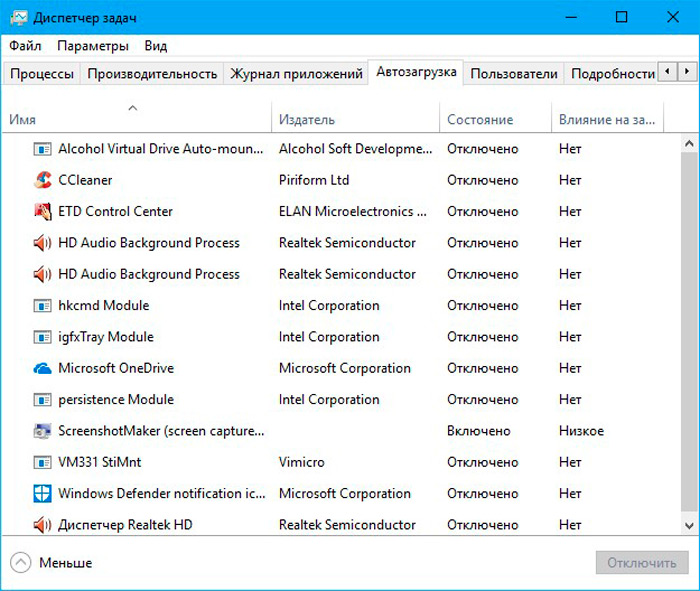Click the Task Manager title bar icon
This screenshot has height=591, width=700.
pos(17,18)
